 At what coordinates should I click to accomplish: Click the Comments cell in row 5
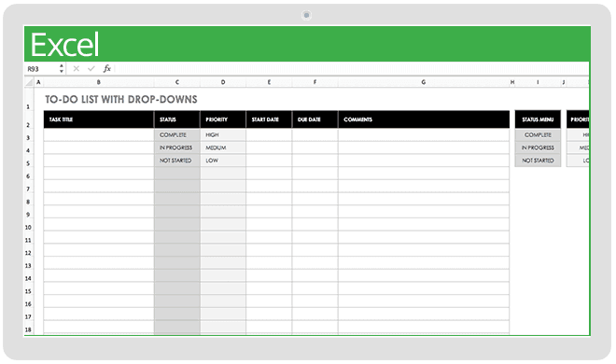(424, 161)
